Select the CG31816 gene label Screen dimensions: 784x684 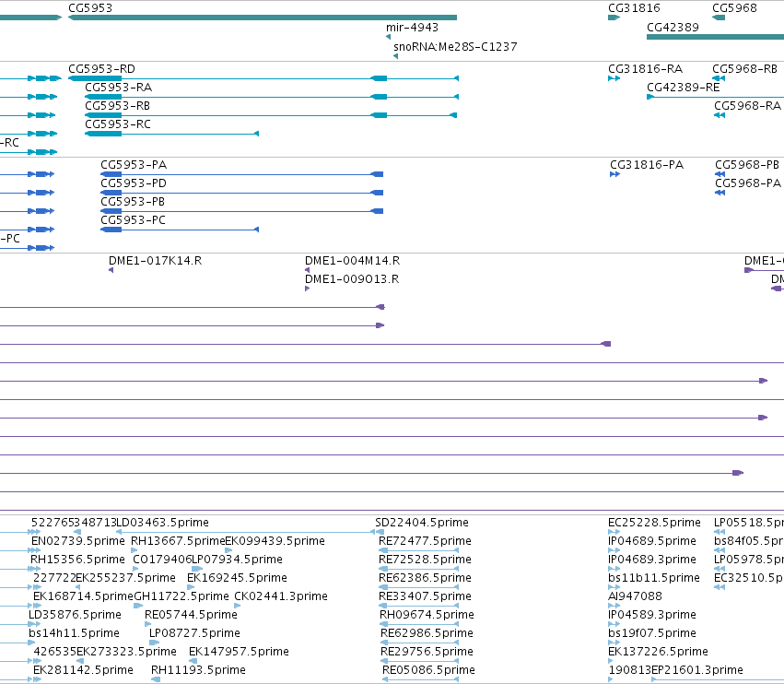tap(634, 8)
